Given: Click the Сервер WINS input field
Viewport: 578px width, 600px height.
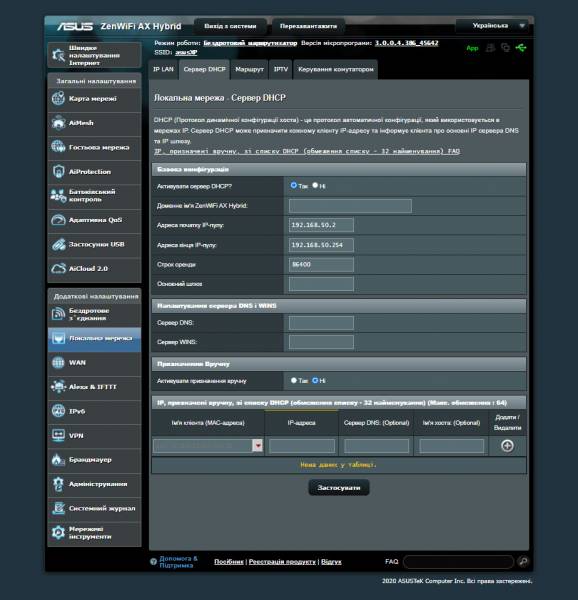Looking at the screenshot, I should pyautogui.click(x=321, y=342).
